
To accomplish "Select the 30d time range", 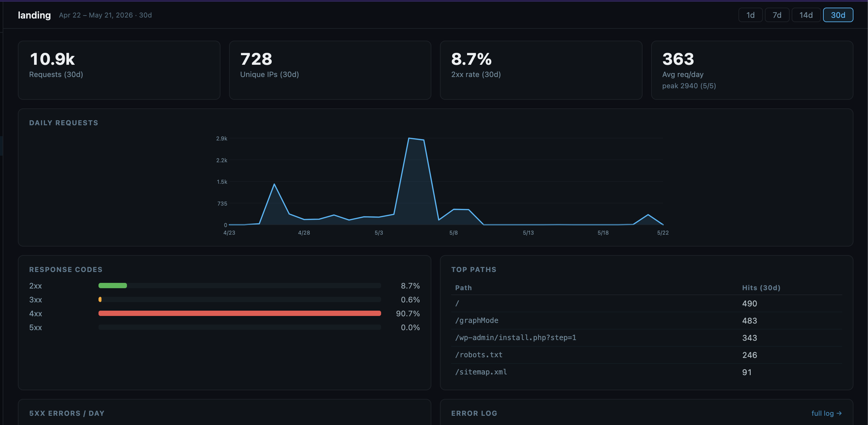I will tap(838, 15).
